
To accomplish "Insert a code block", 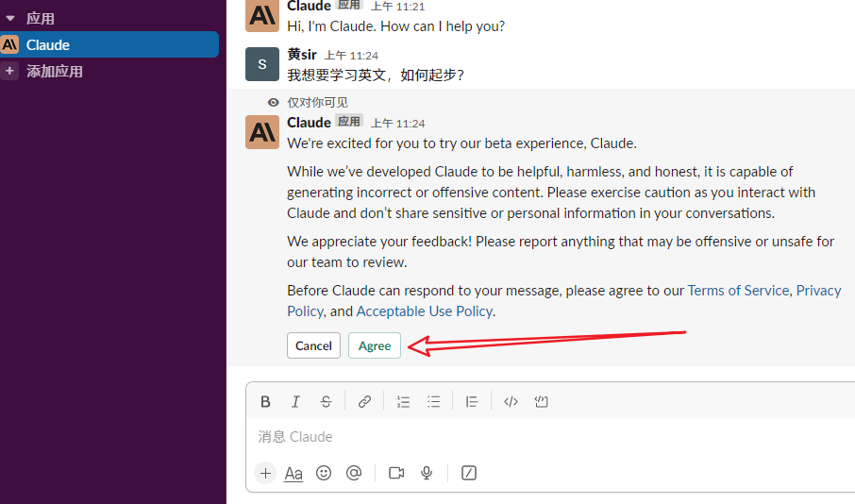I will pos(541,402).
